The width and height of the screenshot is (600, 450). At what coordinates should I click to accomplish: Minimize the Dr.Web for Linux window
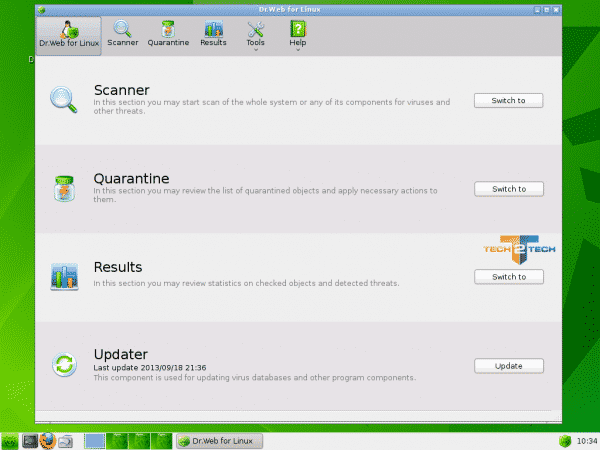point(537,10)
